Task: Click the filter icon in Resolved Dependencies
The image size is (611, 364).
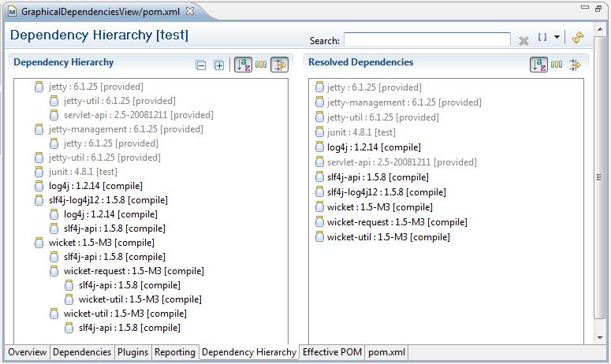Action: pos(575,65)
